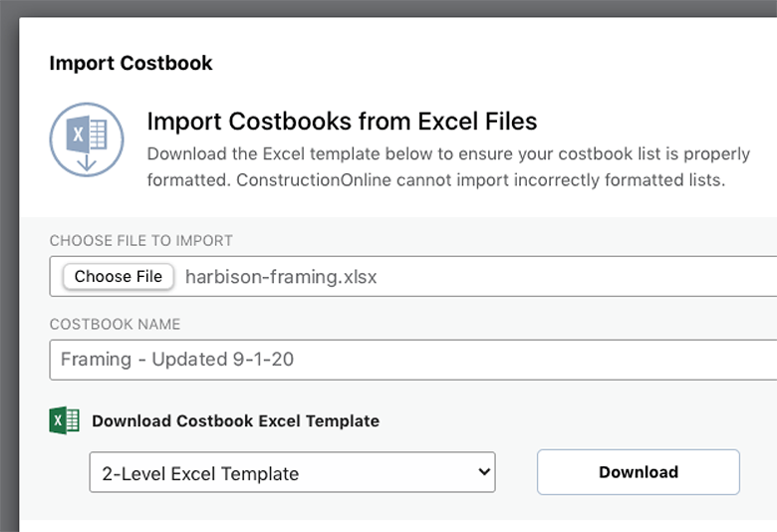Click the circular Excel import icon
Image resolution: width=777 pixels, height=532 pixels.
pos(87,139)
